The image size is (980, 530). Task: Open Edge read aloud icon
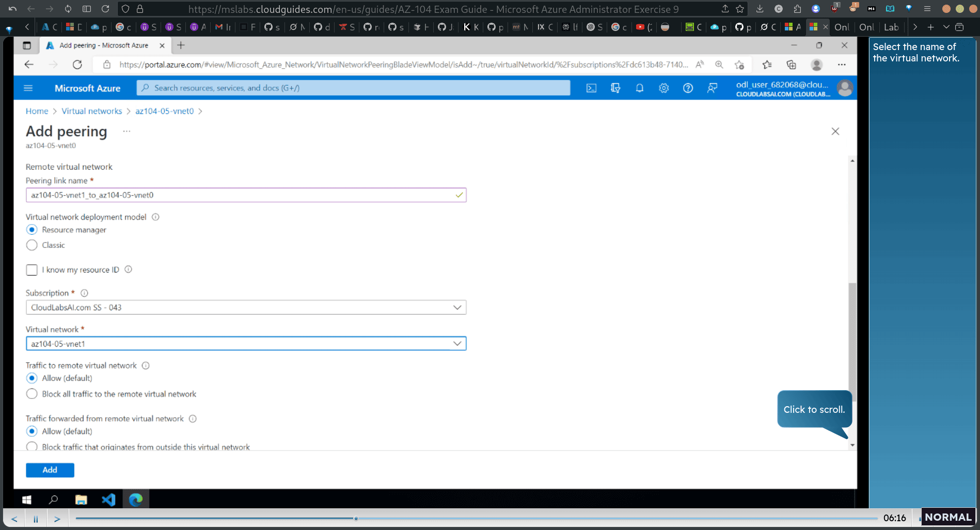click(700, 65)
